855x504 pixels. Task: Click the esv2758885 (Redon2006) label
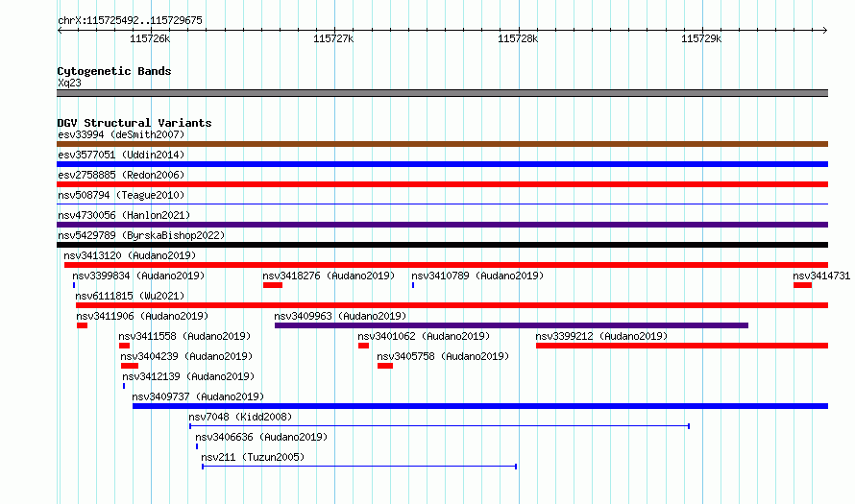click(121, 175)
